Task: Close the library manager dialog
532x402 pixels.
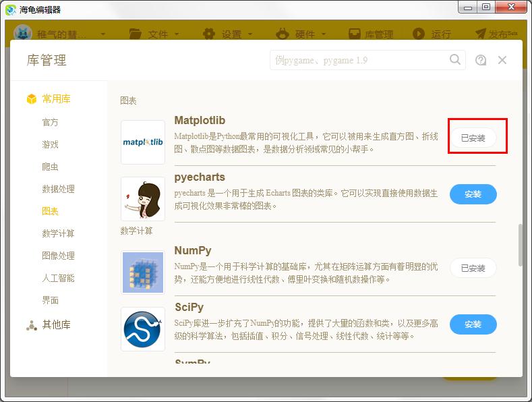Action: tap(502, 60)
